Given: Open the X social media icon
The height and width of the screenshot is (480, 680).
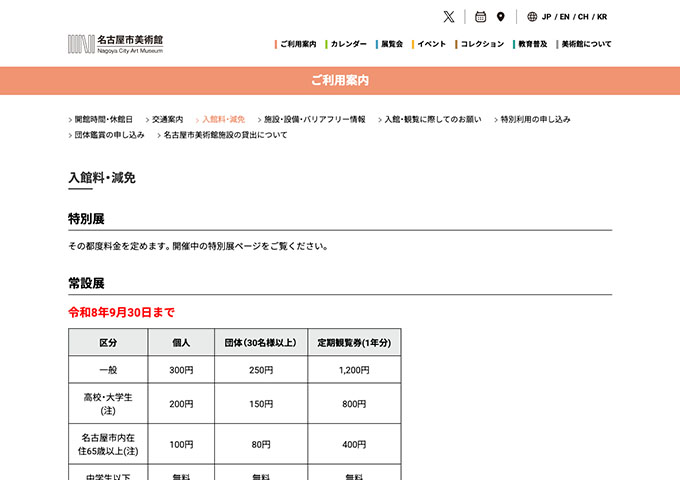Looking at the screenshot, I should click(x=449, y=17).
